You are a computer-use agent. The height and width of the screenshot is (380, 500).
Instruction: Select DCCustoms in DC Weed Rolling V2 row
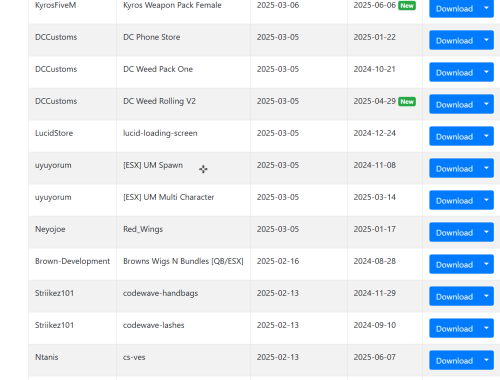pyautogui.click(x=56, y=101)
